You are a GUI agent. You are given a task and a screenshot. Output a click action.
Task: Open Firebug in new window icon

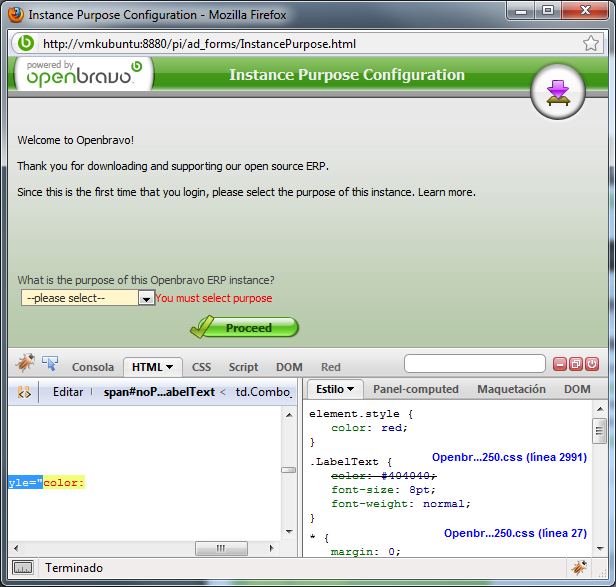576,364
